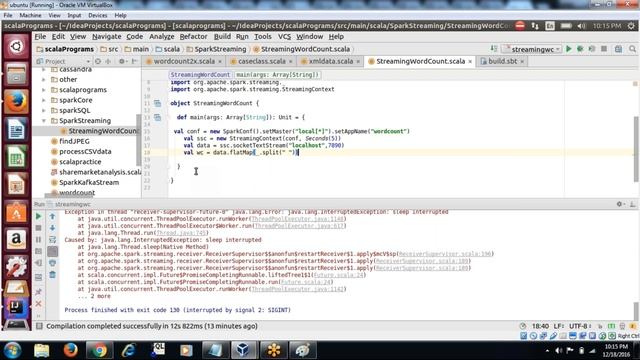Fold the main method in editor gutter
This screenshot has width=640, height=360.
click(168, 118)
